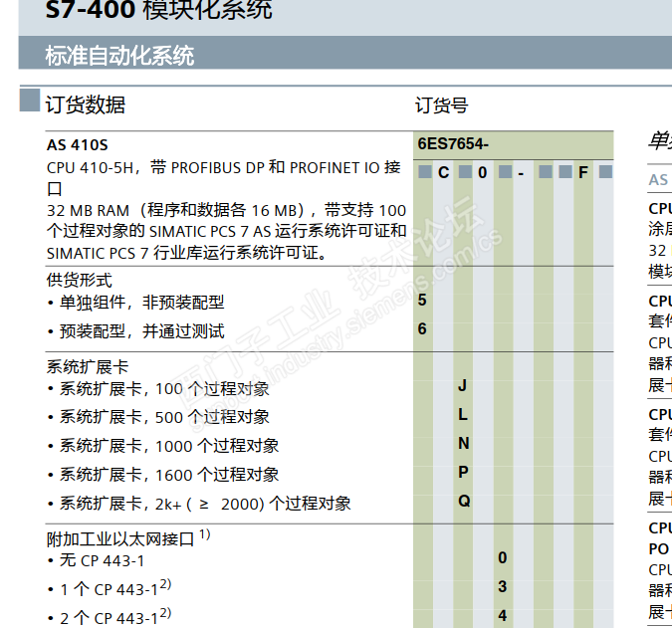Click the row '系统扩展卡, 500 个过程对象'
Viewport: 672px width, 628px height.
pyautogui.click(x=158, y=417)
